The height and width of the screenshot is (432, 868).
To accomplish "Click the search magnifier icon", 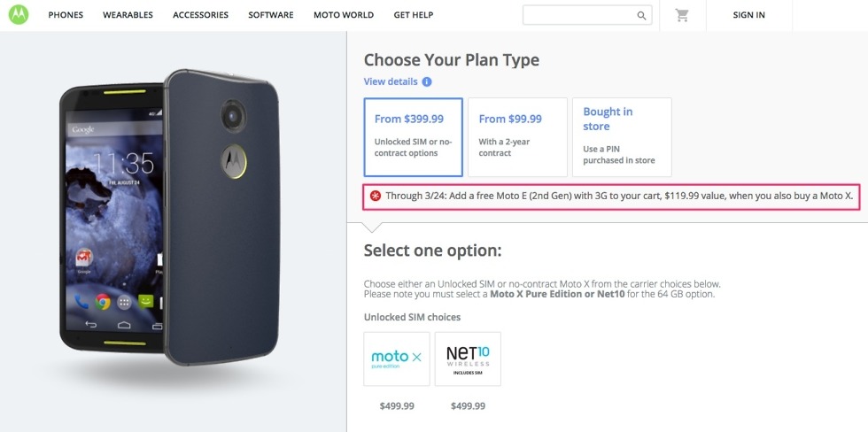I will pos(641,15).
